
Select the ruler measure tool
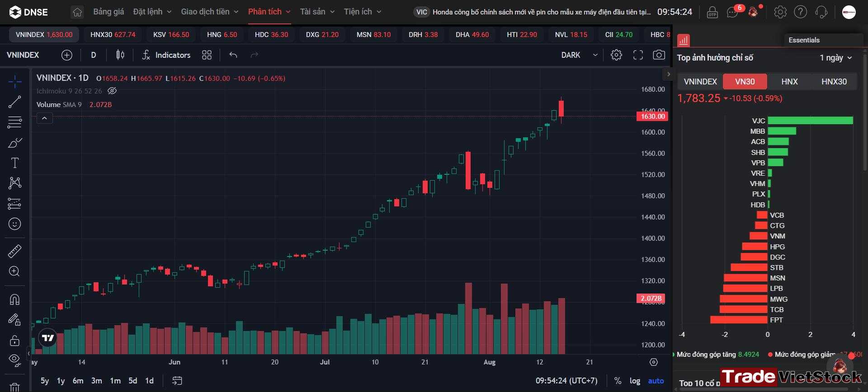15,251
